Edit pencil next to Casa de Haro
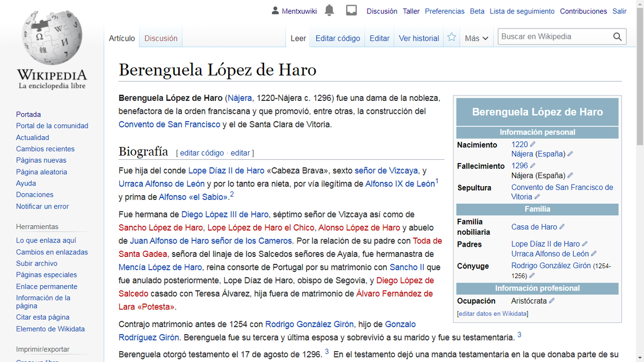644x362 pixels. coord(562,227)
